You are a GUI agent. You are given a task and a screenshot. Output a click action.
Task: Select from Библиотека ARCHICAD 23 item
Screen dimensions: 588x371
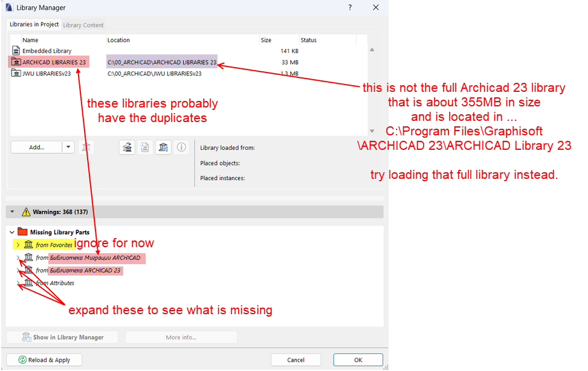[x=78, y=271]
